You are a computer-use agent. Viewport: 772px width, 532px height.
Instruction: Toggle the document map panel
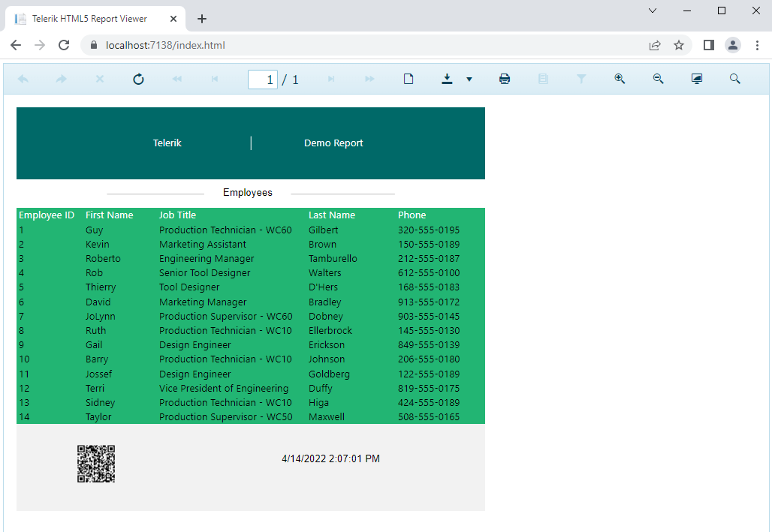[543, 79]
